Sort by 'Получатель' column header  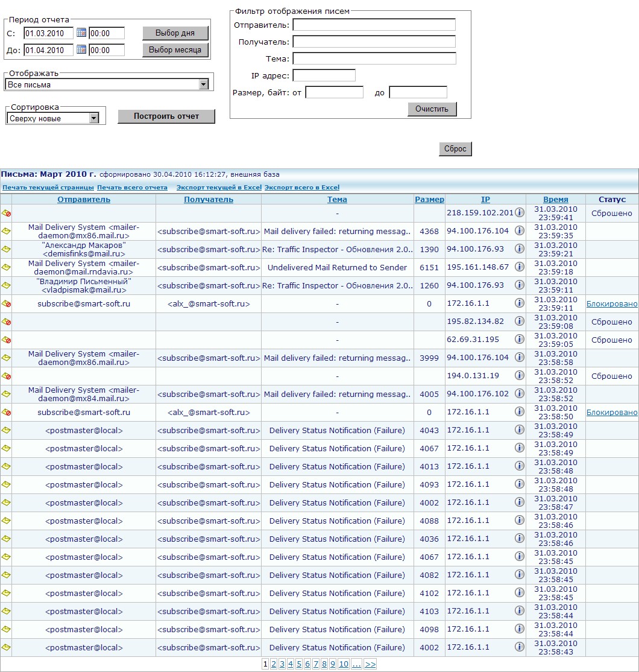pos(209,199)
